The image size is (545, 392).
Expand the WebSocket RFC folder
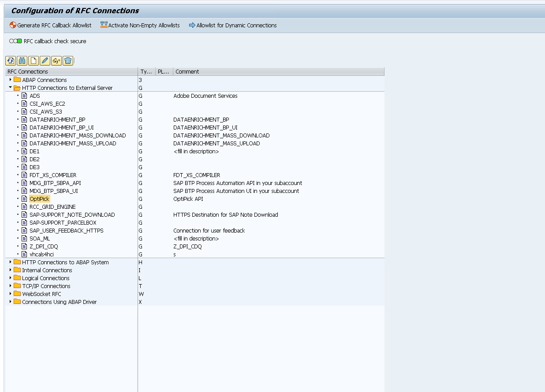(x=10, y=294)
